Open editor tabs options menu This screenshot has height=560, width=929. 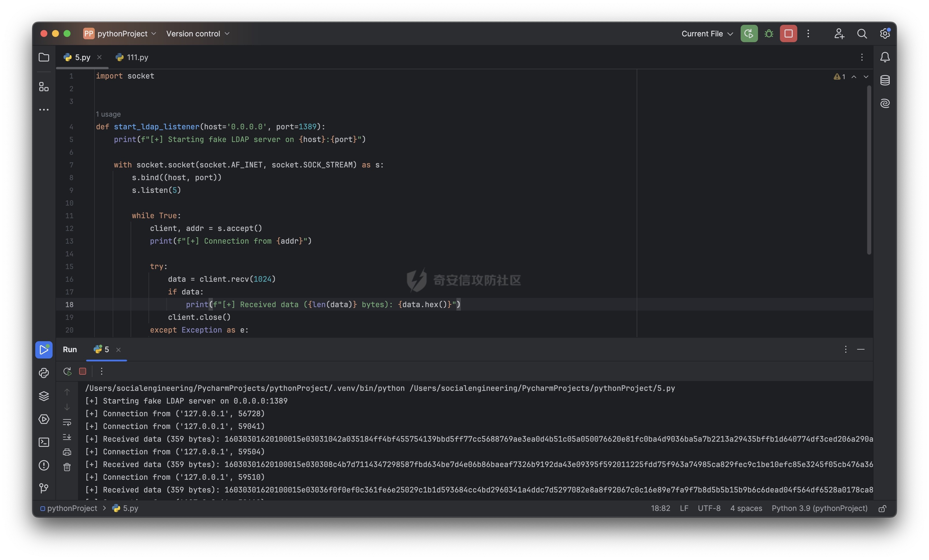[x=862, y=57]
